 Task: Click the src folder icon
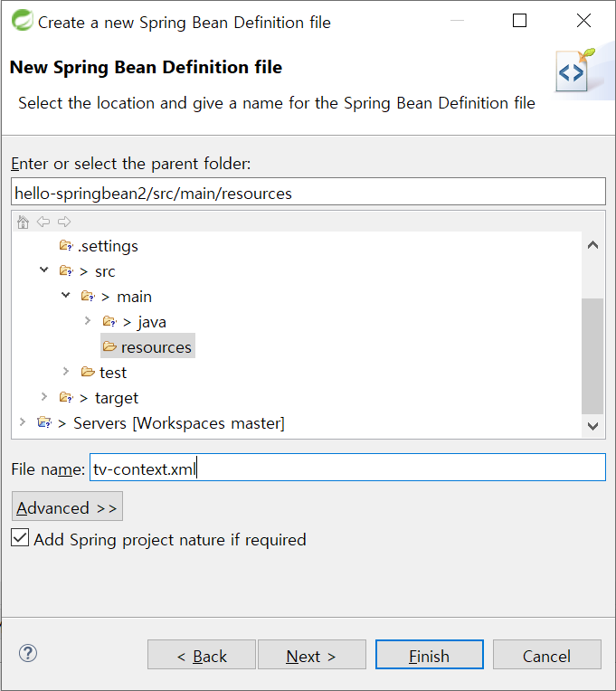point(66,270)
